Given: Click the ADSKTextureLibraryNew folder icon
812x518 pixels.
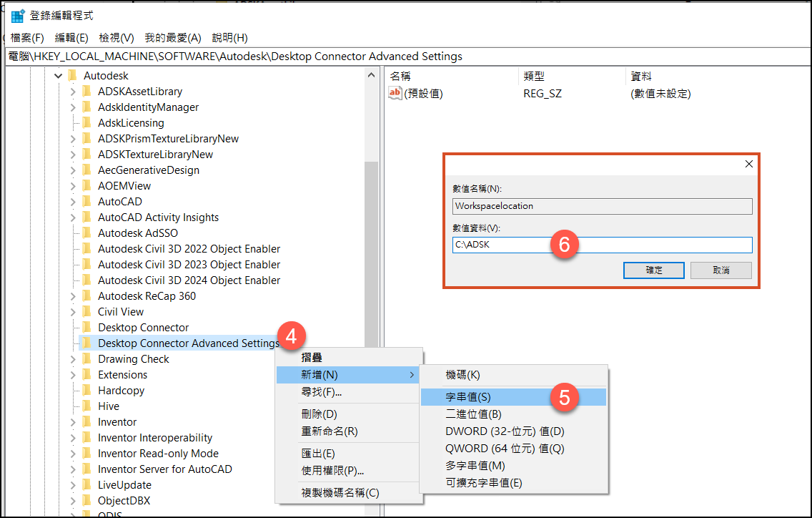Looking at the screenshot, I should 86,155.
